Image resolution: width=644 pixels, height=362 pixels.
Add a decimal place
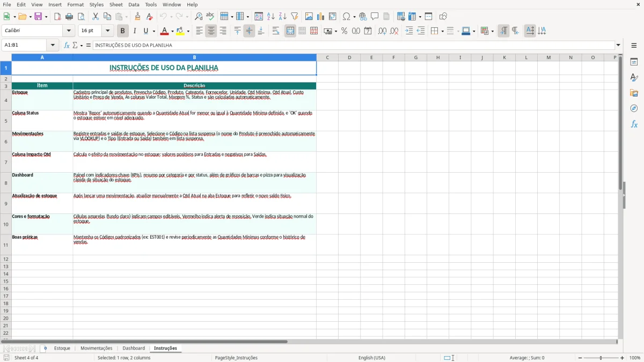coord(382,31)
